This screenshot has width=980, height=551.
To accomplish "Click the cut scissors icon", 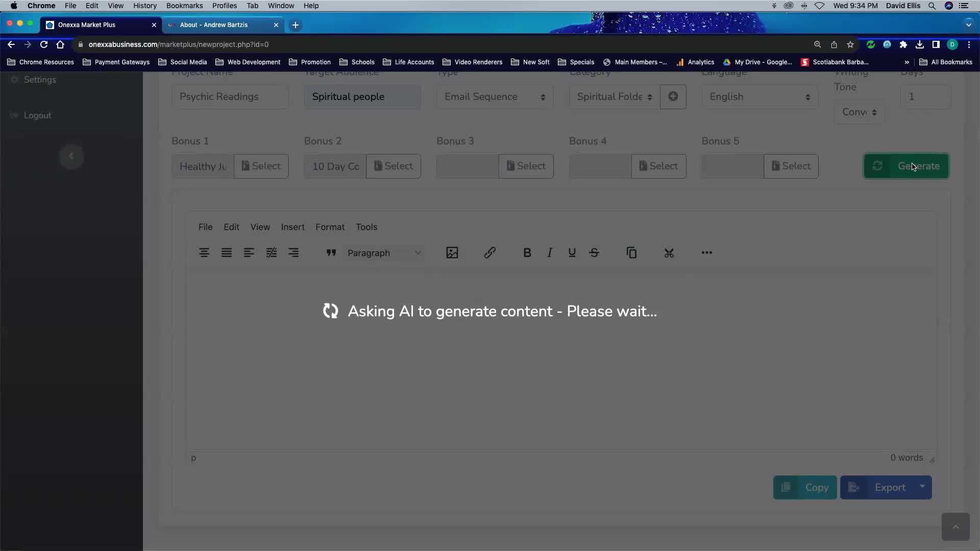I will [669, 253].
